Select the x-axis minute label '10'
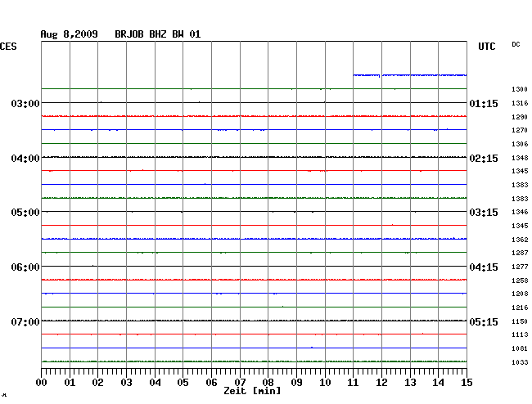532x404 pixels. pos(325,383)
